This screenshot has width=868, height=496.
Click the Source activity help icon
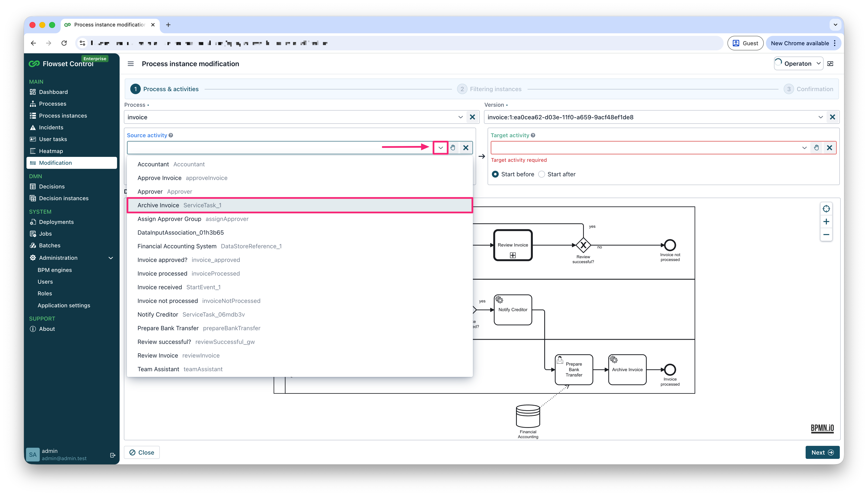[x=171, y=135]
